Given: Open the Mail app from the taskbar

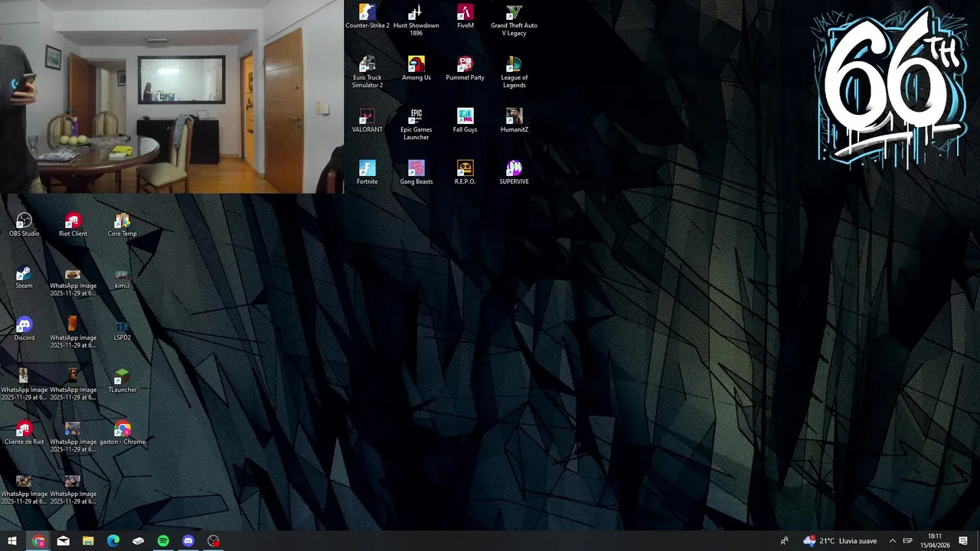Looking at the screenshot, I should (x=64, y=541).
